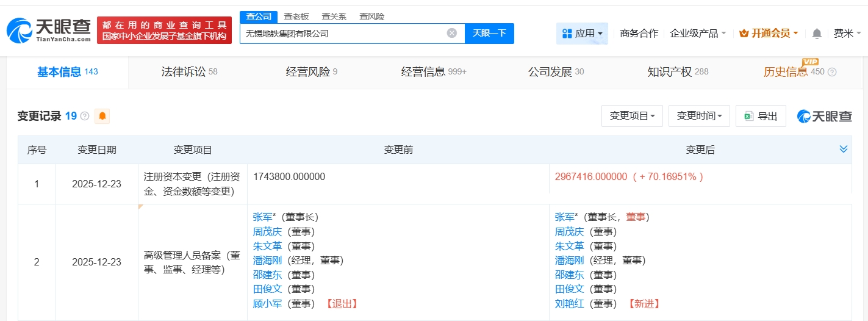Screen dimensions: 868x321
Task: Open the 变更项目 filter dropdown
Action: [x=632, y=116]
